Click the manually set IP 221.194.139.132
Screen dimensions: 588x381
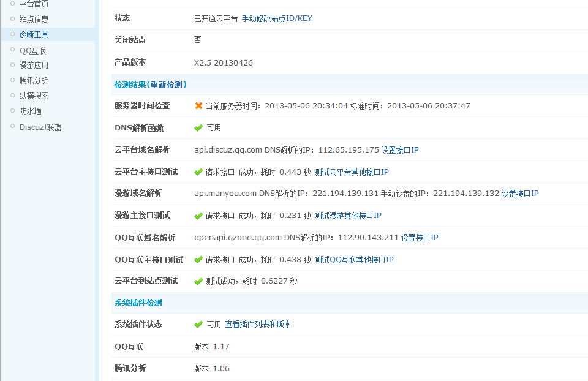click(466, 194)
